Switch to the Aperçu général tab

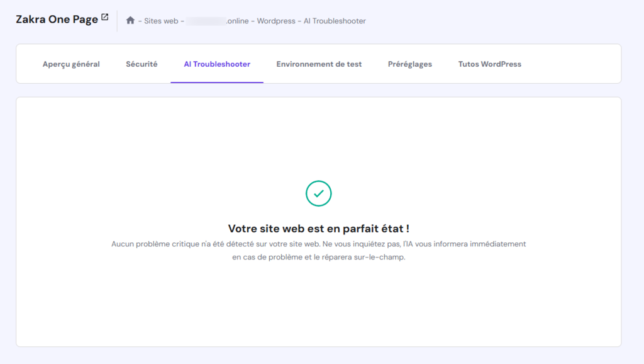[x=72, y=64]
